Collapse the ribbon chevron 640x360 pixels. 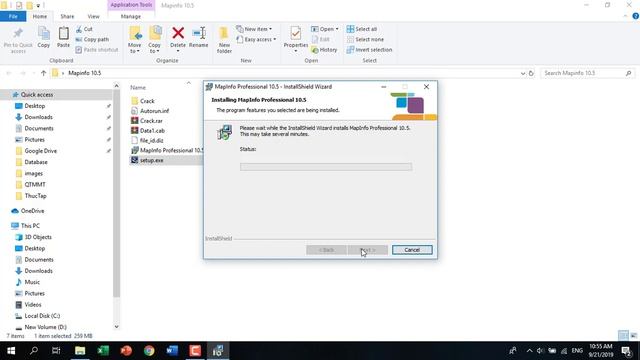(626, 16)
